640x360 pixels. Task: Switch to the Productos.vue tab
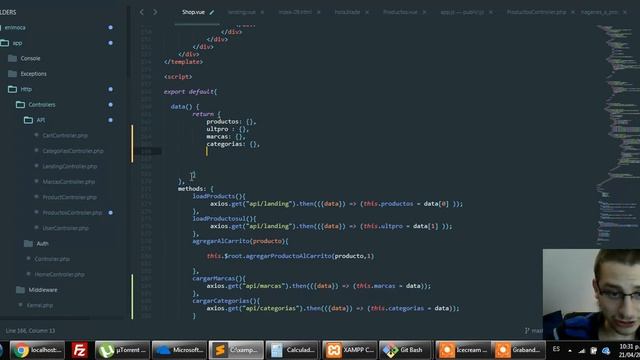pyautogui.click(x=400, y=12)
